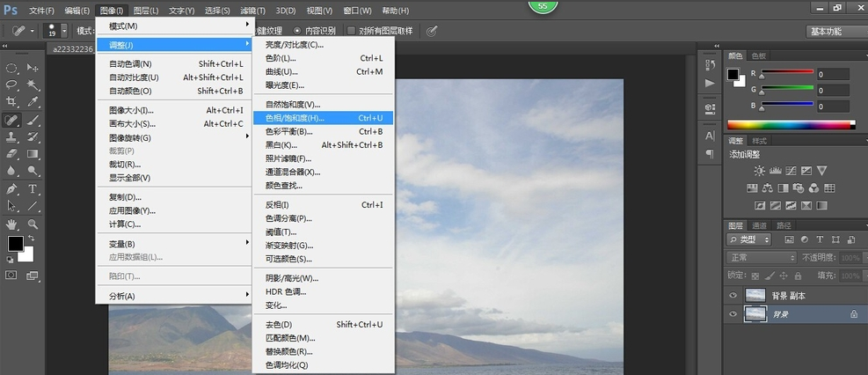Add a Curves adjustment from panel

[791, 171]
